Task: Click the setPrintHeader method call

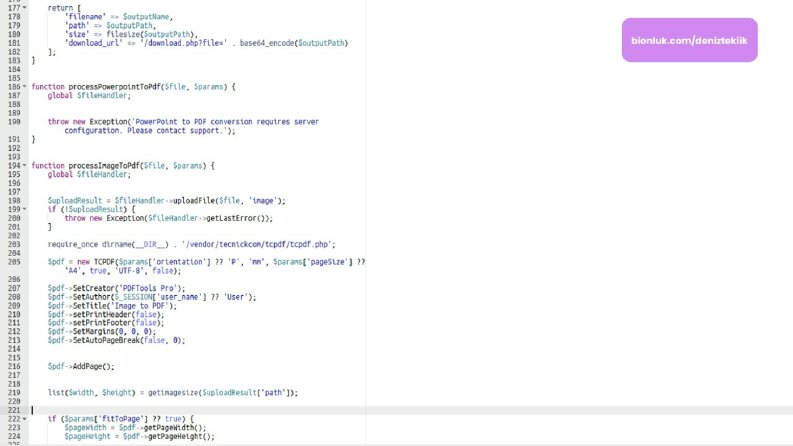Action: (102, 315)
